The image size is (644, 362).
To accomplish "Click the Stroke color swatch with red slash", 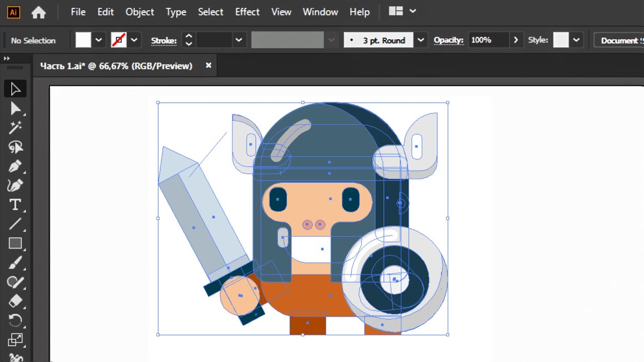I will pos(119,40).
